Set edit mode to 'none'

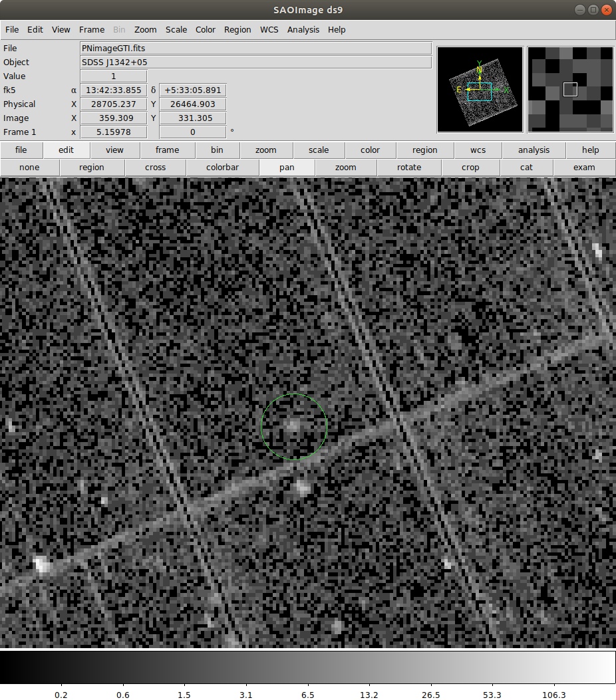(x=29, y=168)
